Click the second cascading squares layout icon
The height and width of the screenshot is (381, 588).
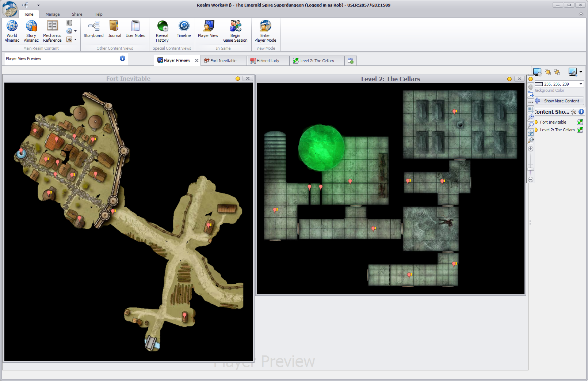[x=557, y=72]
